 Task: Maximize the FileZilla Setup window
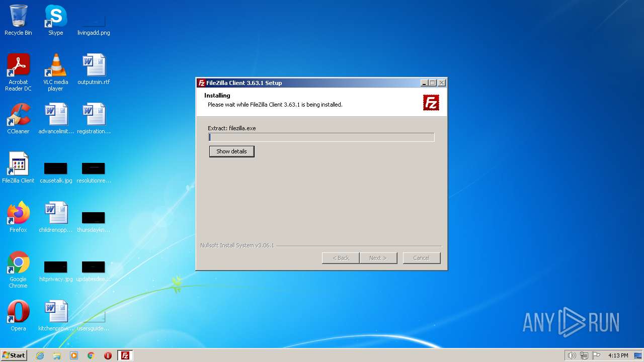pos(433,83)
